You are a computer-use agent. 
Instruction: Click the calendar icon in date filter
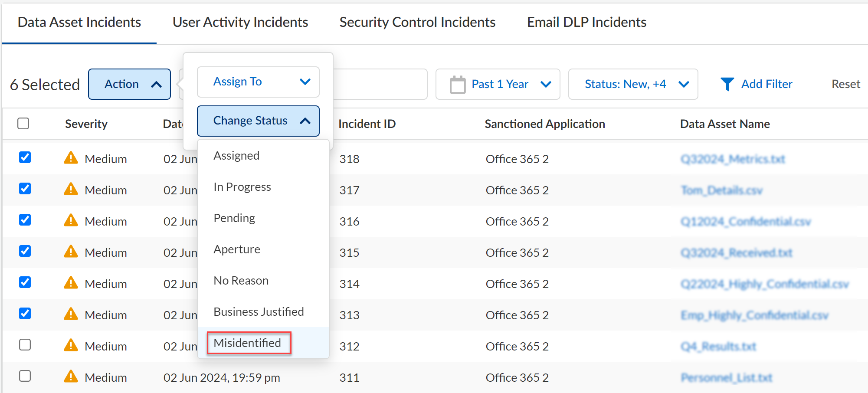[457, 85]
